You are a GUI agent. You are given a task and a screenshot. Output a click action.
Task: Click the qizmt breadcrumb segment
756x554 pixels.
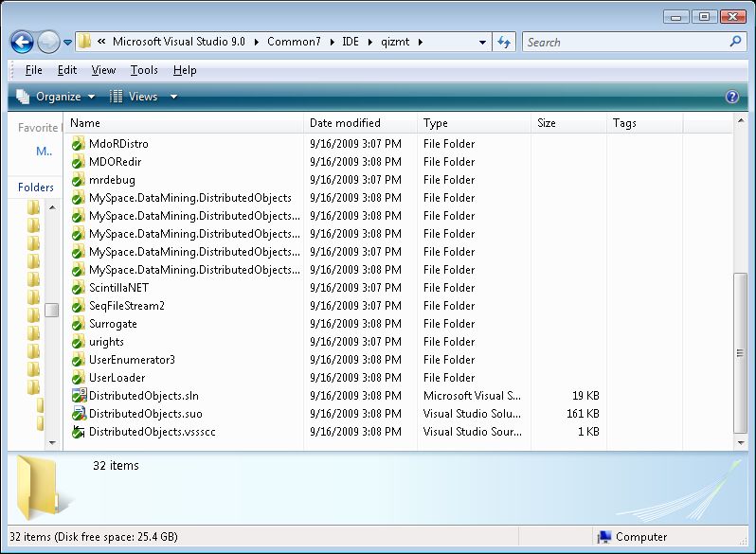click(x=395, y=42)
